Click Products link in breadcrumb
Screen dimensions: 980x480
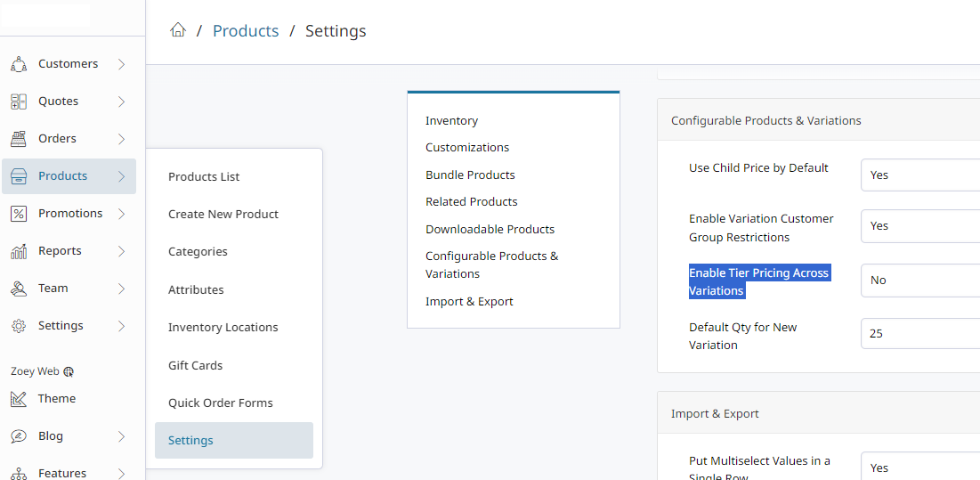(246, 31)
